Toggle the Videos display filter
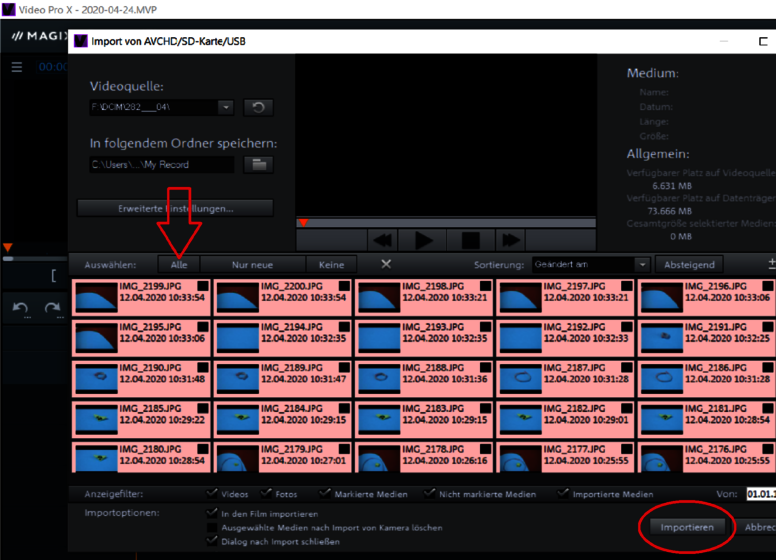The height and width of the screenshot is (560, 776). click(212, 493)
